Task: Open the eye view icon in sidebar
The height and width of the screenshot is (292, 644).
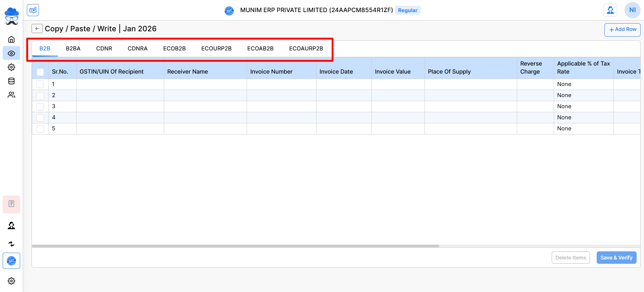Action: pos(11,53)
